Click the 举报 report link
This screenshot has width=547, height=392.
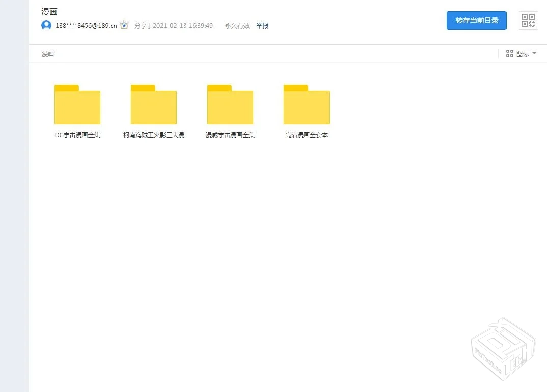pos(262,25)
